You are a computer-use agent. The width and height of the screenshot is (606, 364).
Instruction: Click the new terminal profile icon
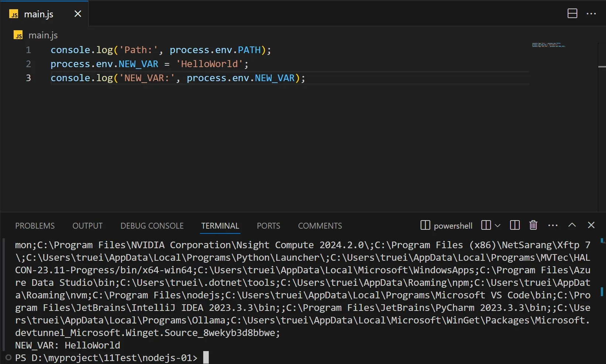pyautogui.click(x=486, y=225)
